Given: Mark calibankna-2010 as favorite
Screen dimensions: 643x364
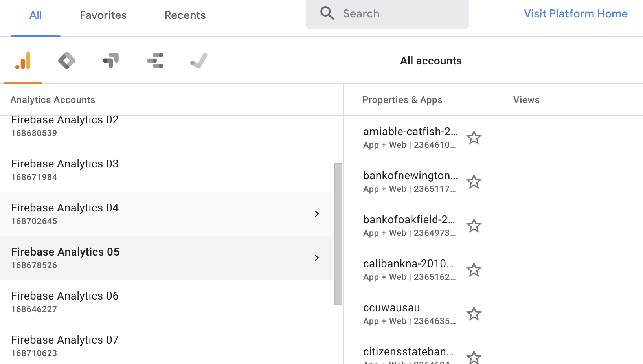Looking at the screenshot, I should click(x=474, y=270).
